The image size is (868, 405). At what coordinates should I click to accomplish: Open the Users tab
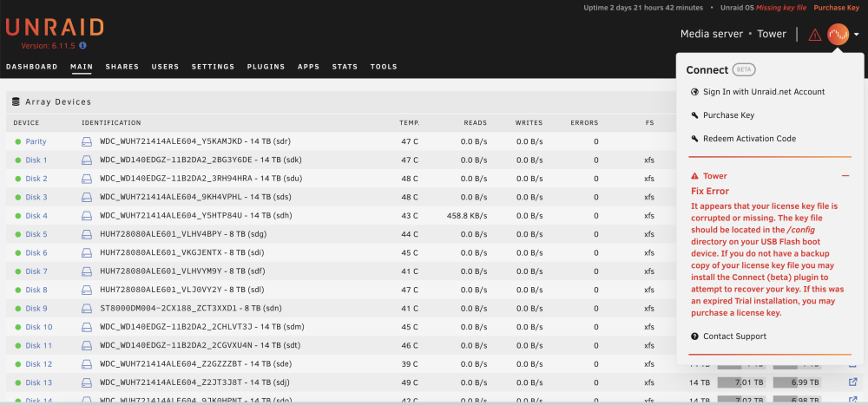(166, 67)
